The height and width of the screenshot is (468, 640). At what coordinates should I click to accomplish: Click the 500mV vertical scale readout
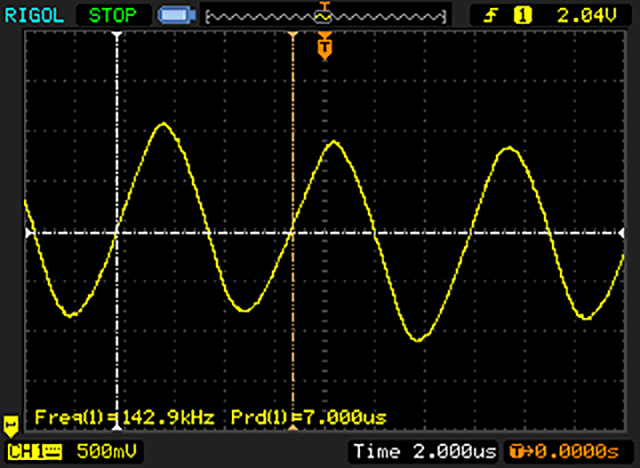[x=107, y=451]
